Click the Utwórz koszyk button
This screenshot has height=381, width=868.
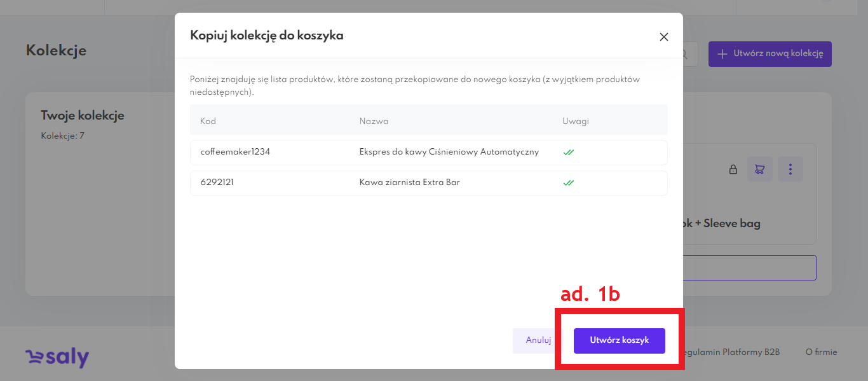[x=619, y=340]
